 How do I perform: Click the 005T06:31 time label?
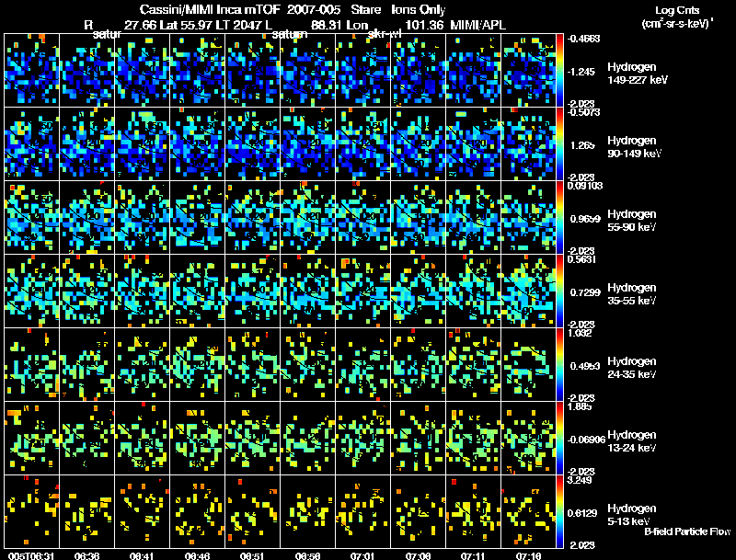coord(31,556)
